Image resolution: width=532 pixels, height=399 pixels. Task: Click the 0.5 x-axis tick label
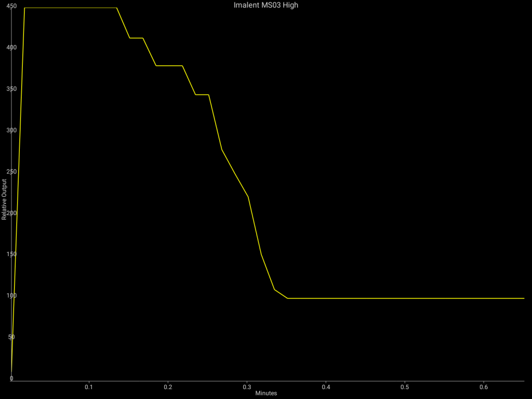click(x=405, y=387)
